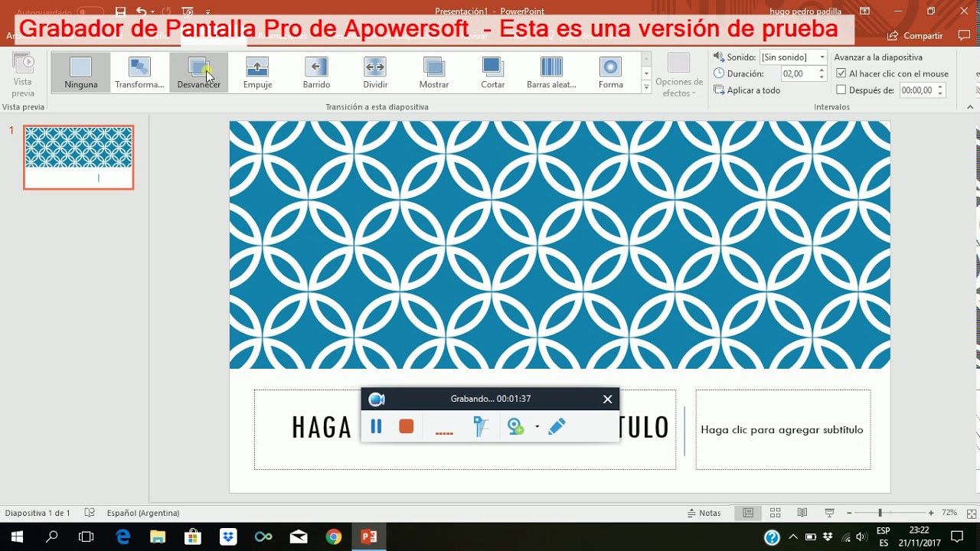Open Dropbox from the taskbar
Image resolution: width=980 pixels, height=551 pixels.
[x=227, y=536]
